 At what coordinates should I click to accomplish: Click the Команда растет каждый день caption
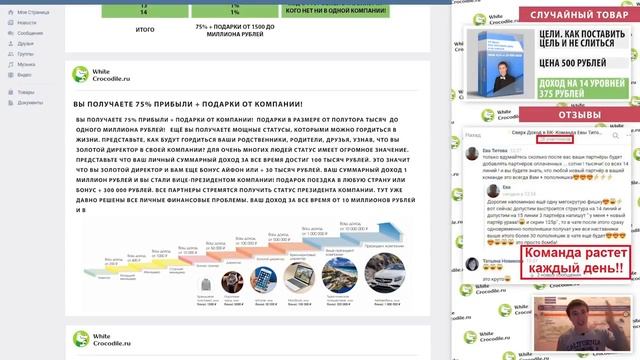click(576, 261)
